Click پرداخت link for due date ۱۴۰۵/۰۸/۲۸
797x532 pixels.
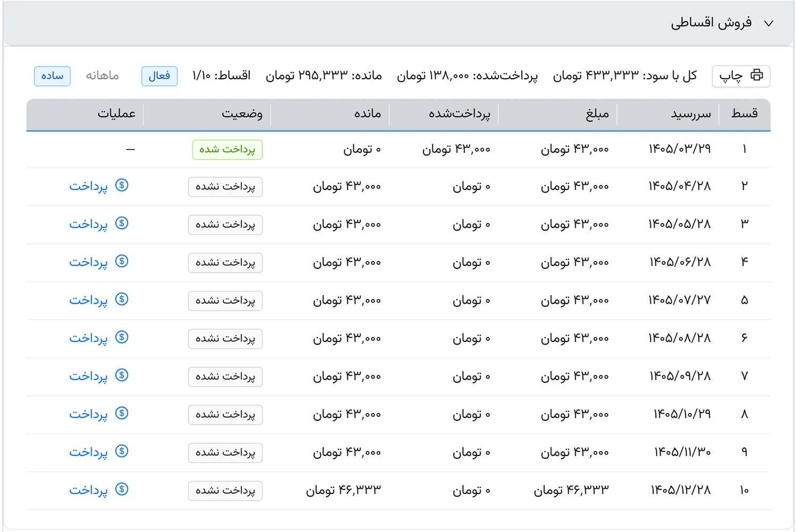[88, 338]
